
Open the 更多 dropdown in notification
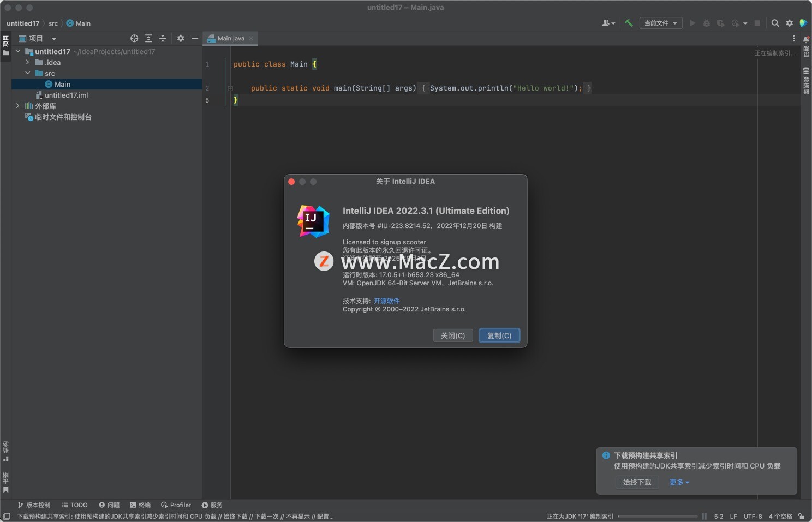[679, 482]
